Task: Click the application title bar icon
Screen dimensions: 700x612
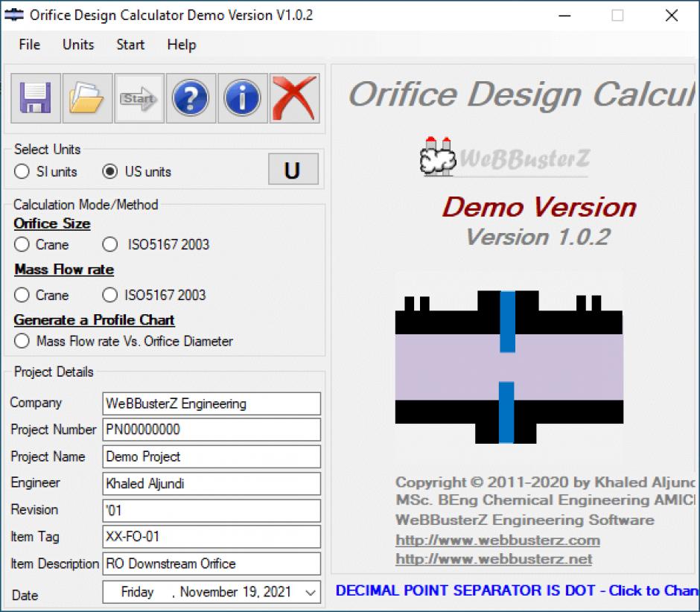Action: coord(14,15)
